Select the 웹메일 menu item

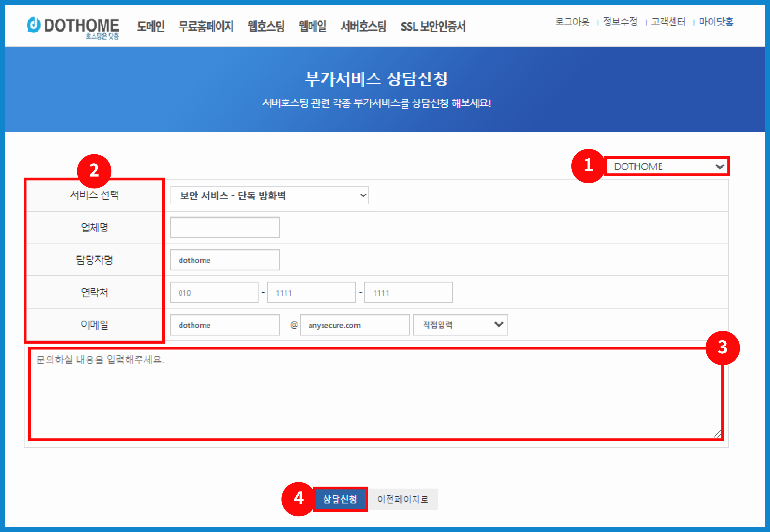pos(312,26)
